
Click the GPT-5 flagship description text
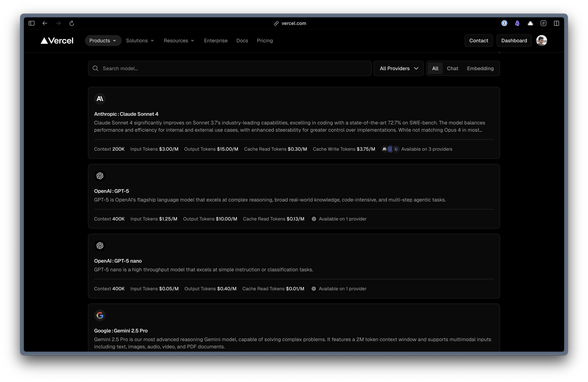270,200
